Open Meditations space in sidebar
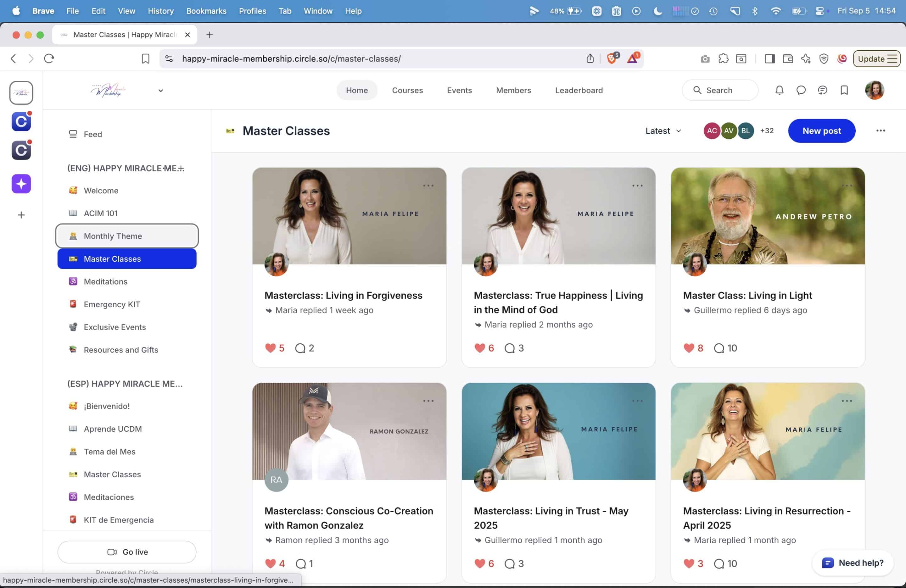This screenshot has height=588, width=906. [x=105, y=281]
